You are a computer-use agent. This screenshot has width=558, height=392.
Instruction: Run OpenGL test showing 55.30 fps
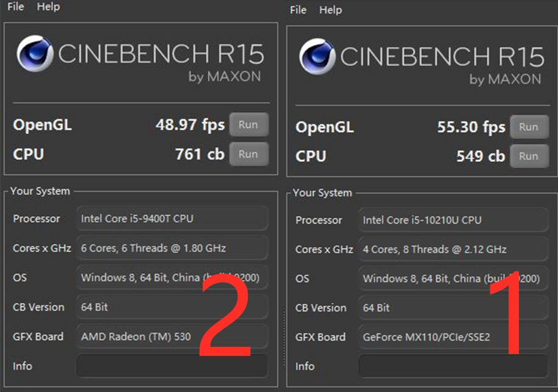[529, 127]
